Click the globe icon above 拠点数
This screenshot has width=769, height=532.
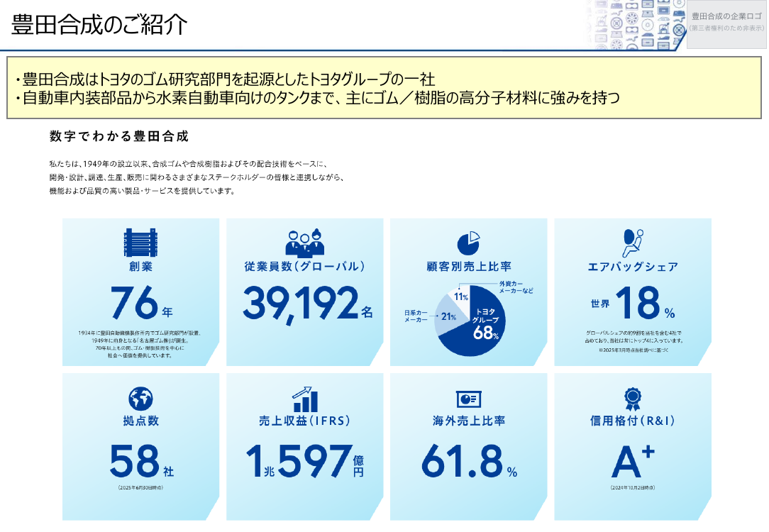click(x=140, y=399)
